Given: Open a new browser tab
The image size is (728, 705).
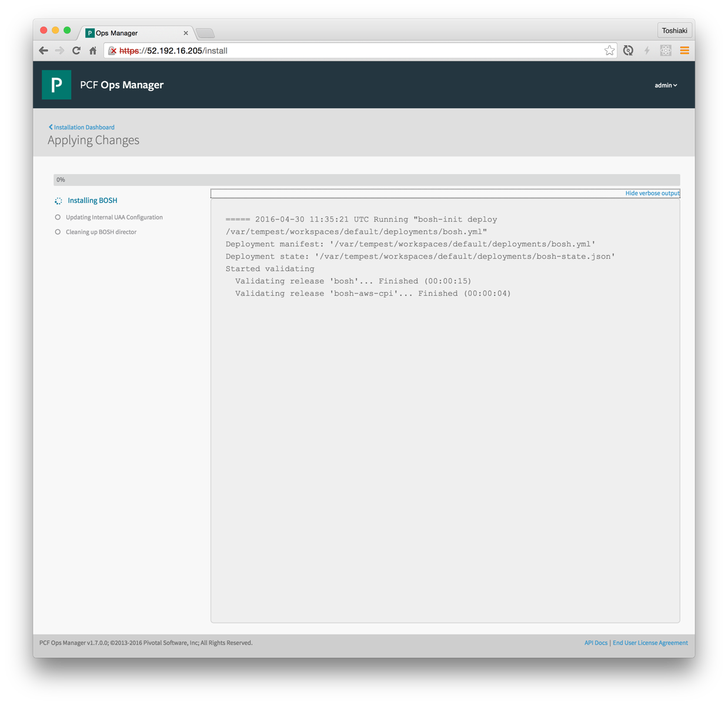Looking at the screenshot, I should click(205, 33).
